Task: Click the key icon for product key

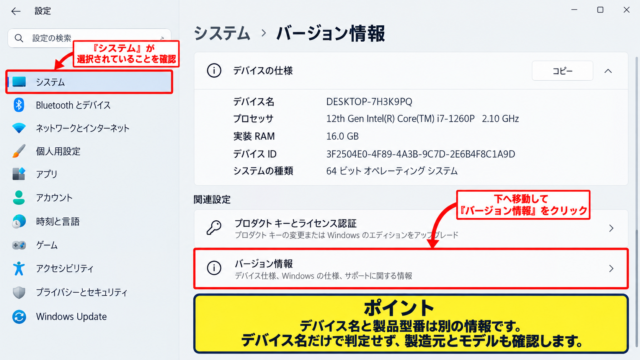Action: click(x=214, y=228)
